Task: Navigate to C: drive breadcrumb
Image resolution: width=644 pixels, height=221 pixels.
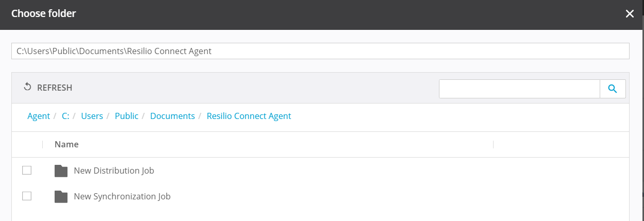Action: tap(65, 116)
